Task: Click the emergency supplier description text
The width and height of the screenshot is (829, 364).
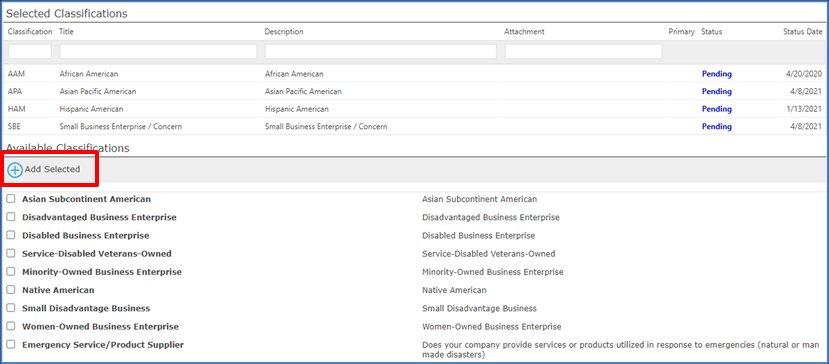Action: pyautogui.click(x=621, y=350)
